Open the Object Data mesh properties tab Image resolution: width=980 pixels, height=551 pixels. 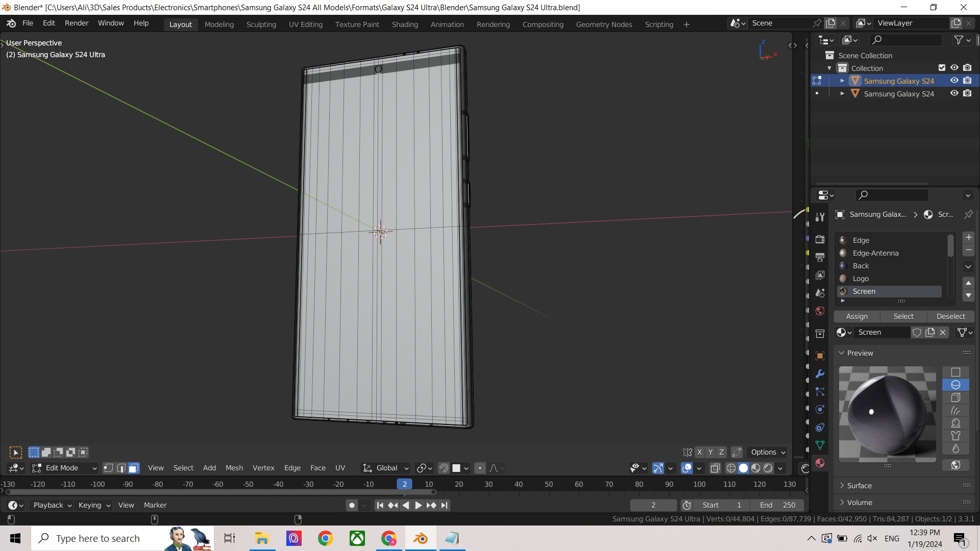820,445
